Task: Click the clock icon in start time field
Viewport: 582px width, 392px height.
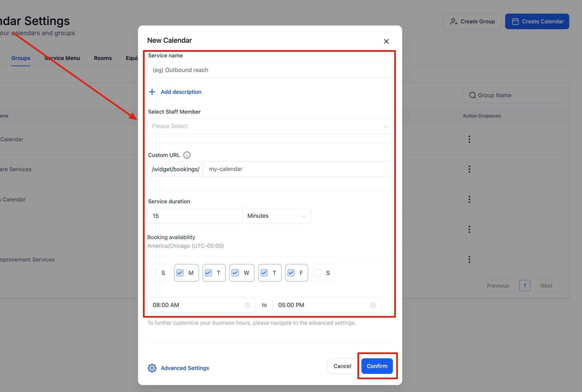Action: click(247, 306)
